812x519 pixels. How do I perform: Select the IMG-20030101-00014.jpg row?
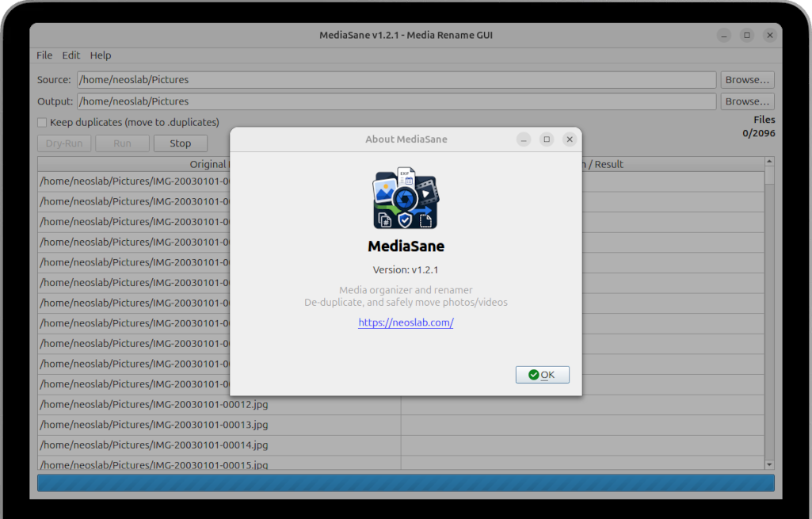click(401, 445)
